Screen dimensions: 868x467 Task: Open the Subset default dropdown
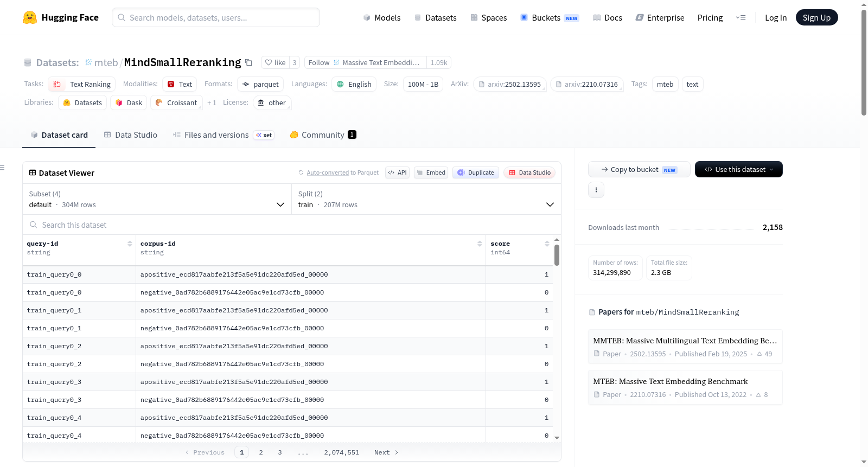point(157,199)
